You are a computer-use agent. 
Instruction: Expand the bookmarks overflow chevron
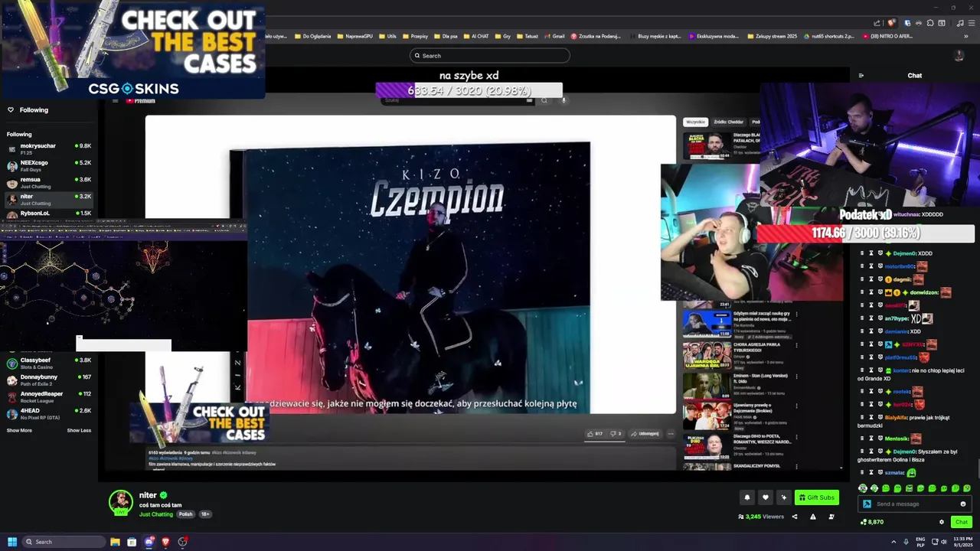966,36
